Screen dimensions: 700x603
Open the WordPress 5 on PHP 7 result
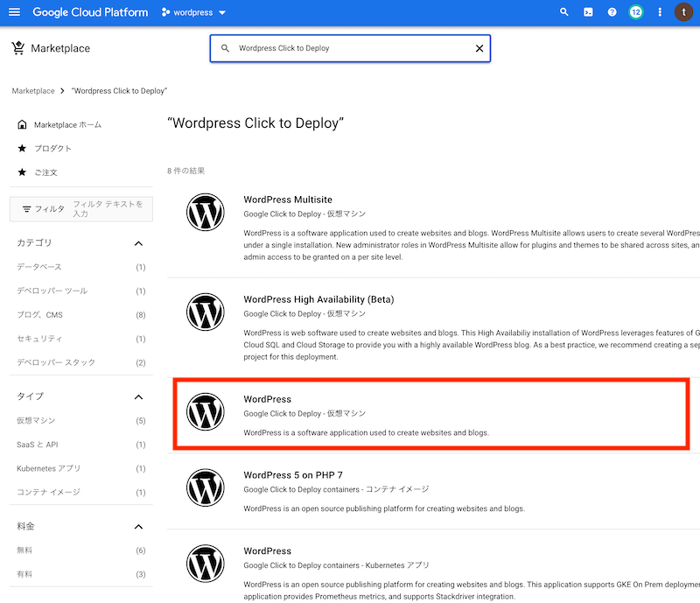293,475
